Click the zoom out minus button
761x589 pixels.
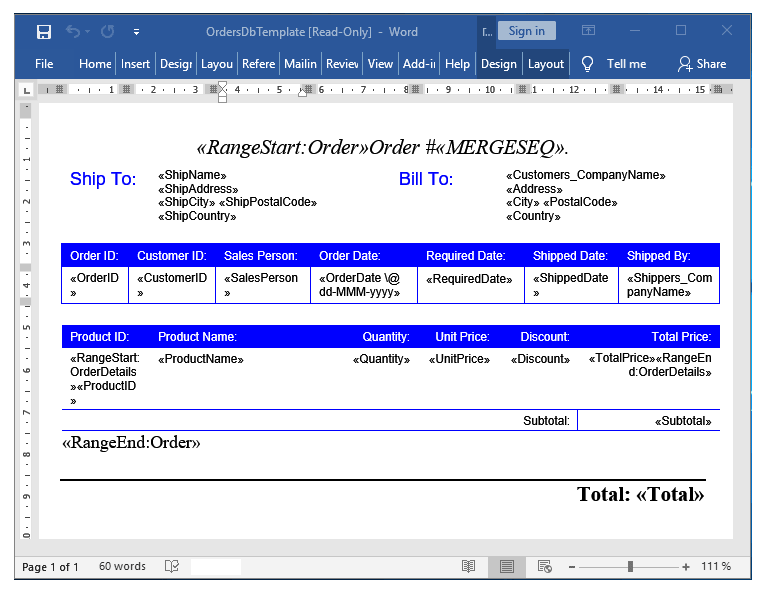tap(572, 567)
